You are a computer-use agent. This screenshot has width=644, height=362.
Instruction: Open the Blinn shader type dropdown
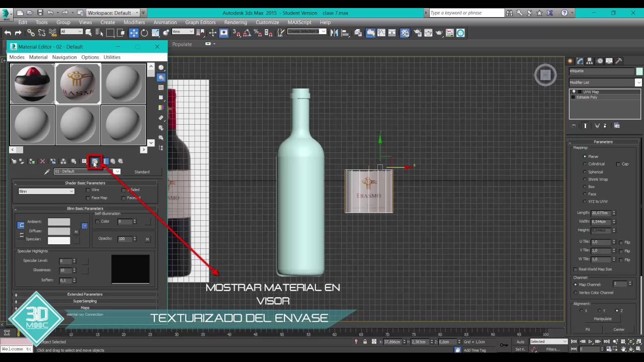point(46,191)
